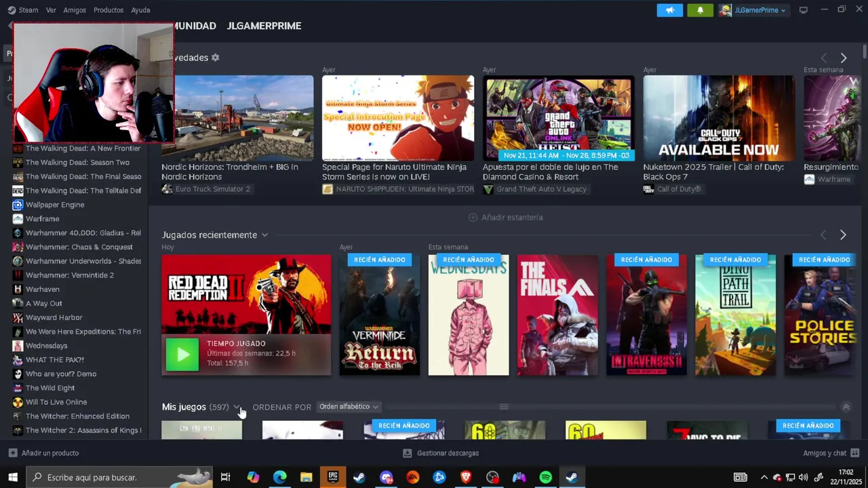Open the Red Dead Redemption II cover
Image resolution: width=868 pixels, height=488 pixels.
click(x=246, y=293)
